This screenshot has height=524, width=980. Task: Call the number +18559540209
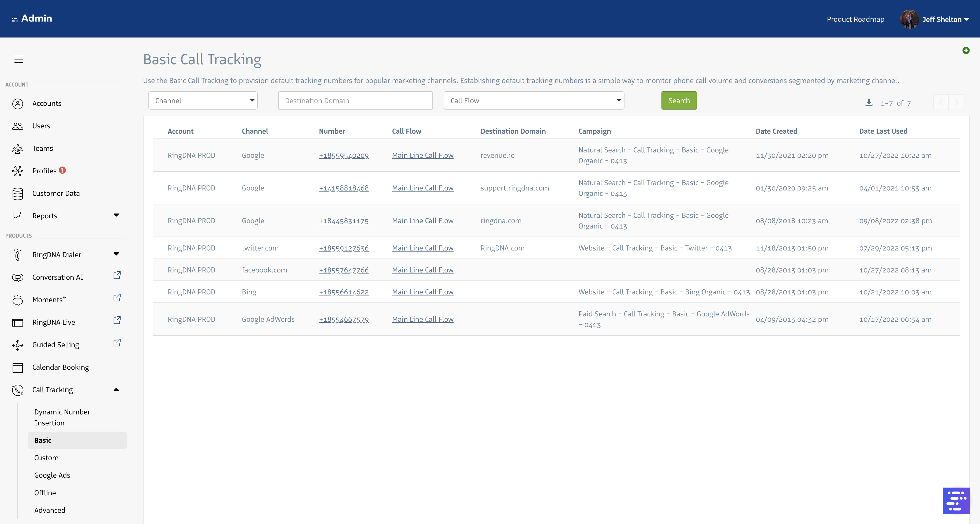pos(343,155)
